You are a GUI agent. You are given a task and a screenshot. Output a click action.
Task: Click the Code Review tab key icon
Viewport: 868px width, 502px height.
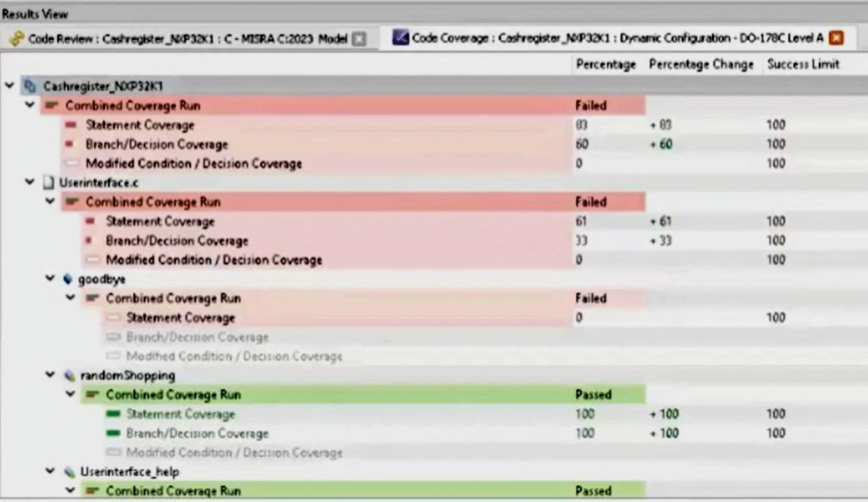16,39
